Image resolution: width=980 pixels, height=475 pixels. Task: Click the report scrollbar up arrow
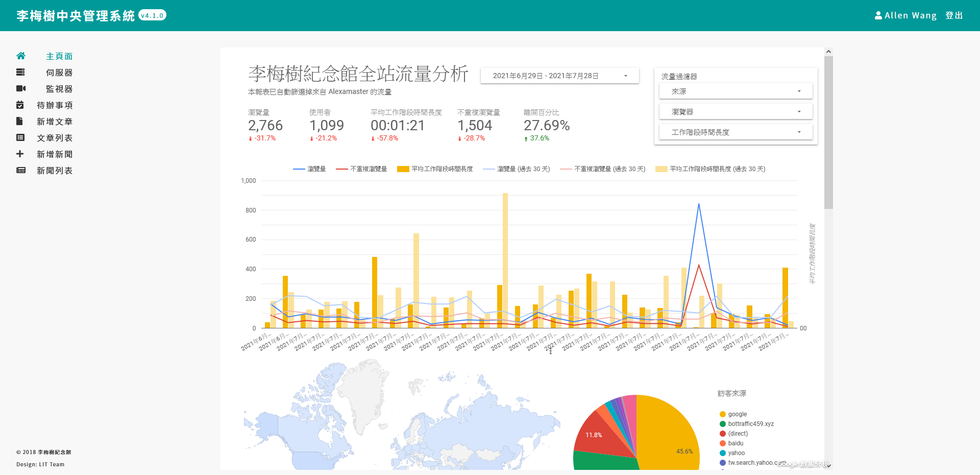pos(828,52)
